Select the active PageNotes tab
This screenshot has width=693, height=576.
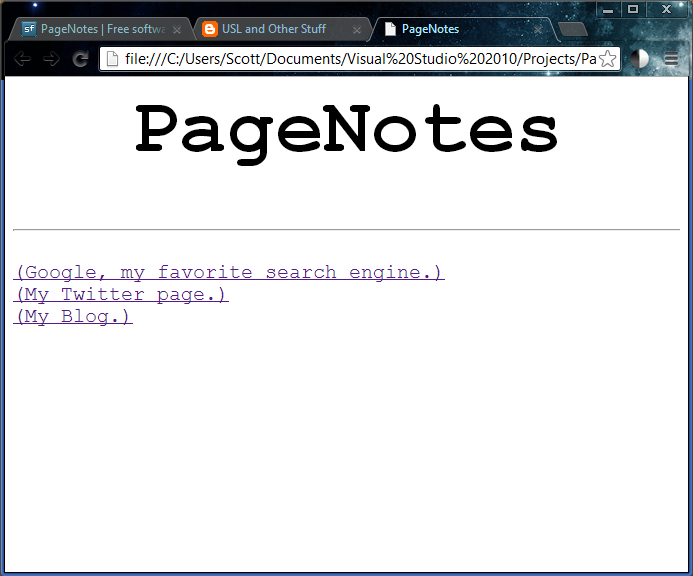click(464, 29)
